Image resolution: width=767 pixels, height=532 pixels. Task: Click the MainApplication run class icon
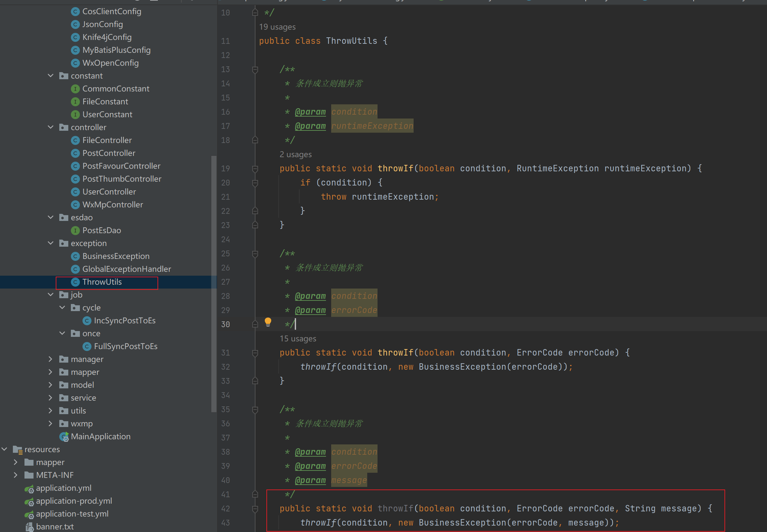click(64, 437)
